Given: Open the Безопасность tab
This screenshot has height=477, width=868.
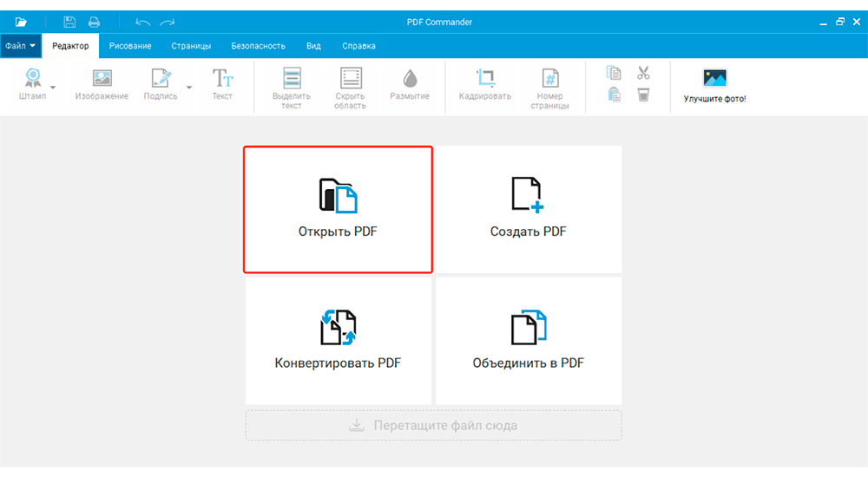Looking at the screenshot, I should click(258, 46).
